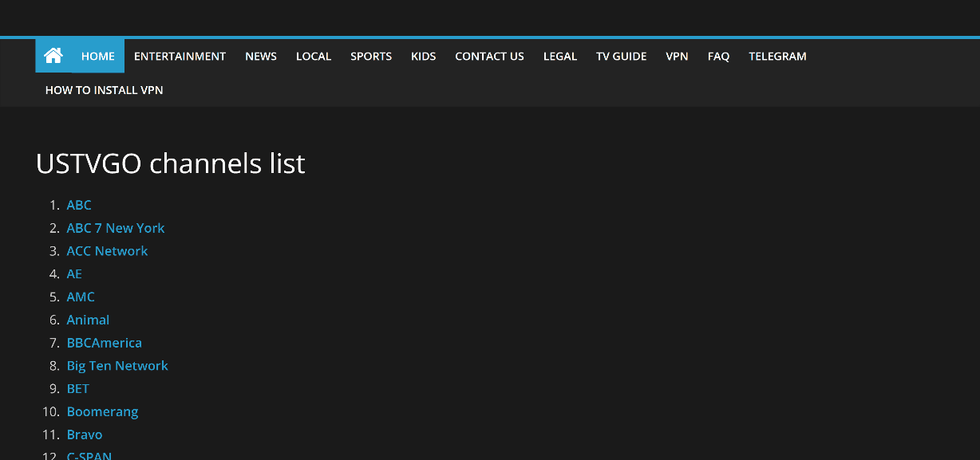Image resolution: width=980 pixels, height=460 pixels.
Task: Open the ABC channel link
Action: 79,205
